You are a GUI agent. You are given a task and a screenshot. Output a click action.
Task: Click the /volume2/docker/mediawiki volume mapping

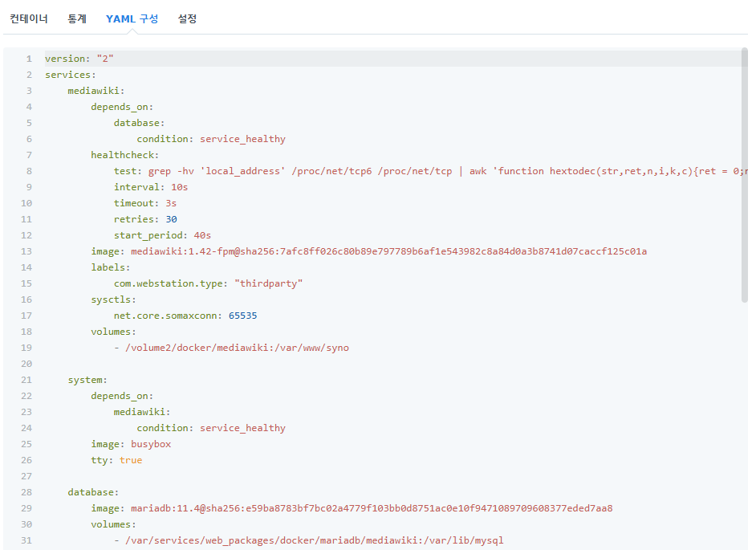[x=231, y=348]
